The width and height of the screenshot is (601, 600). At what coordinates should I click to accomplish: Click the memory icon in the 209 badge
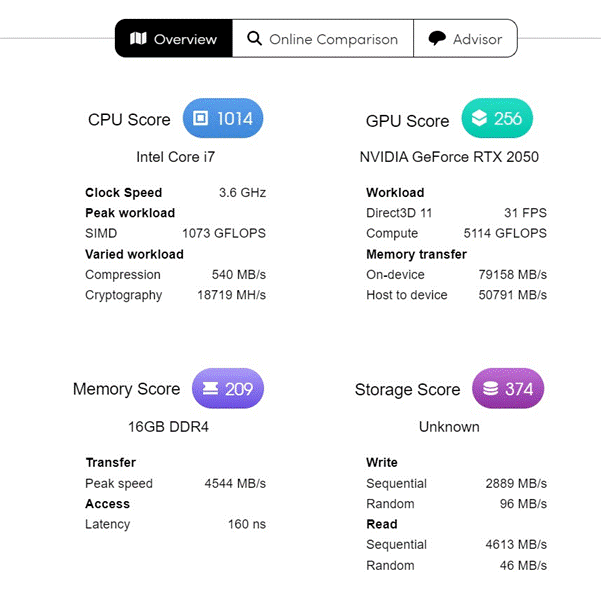pyautogui.click(x=210, y=388)
